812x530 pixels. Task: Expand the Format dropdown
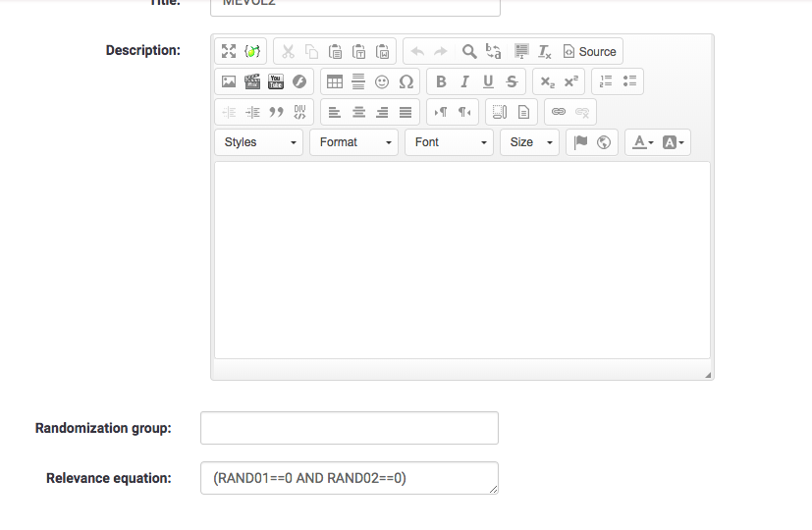354,142
